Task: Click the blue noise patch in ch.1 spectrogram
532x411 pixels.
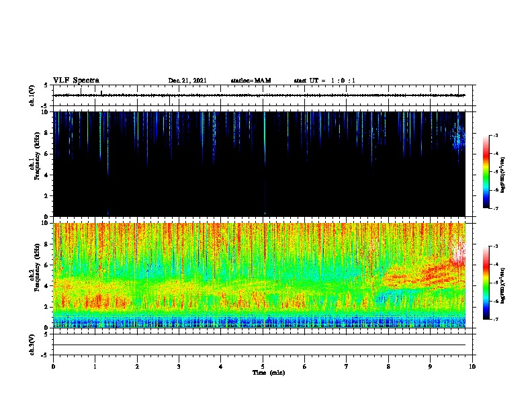Action: (459, 138)
